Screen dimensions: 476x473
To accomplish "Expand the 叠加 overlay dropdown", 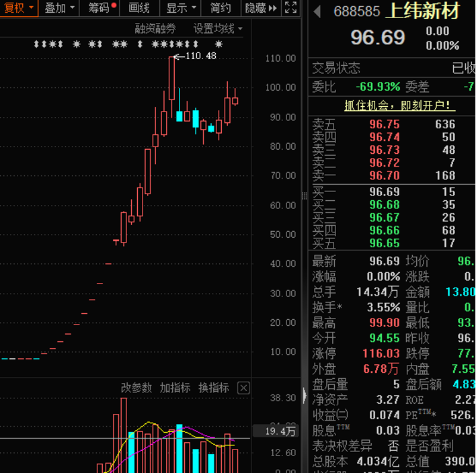I will (59, 8).
